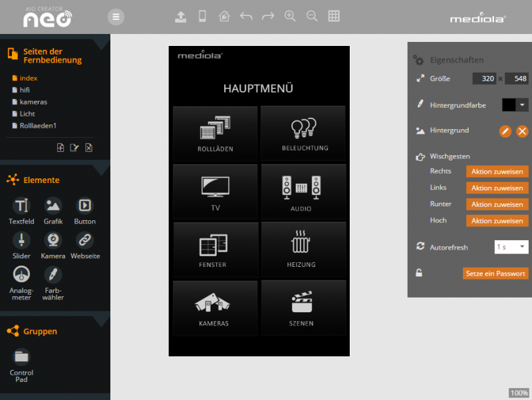Assign action to Rechts swipe gesture
This screenshot has height=400, width=532.
(x=497, y=172)
